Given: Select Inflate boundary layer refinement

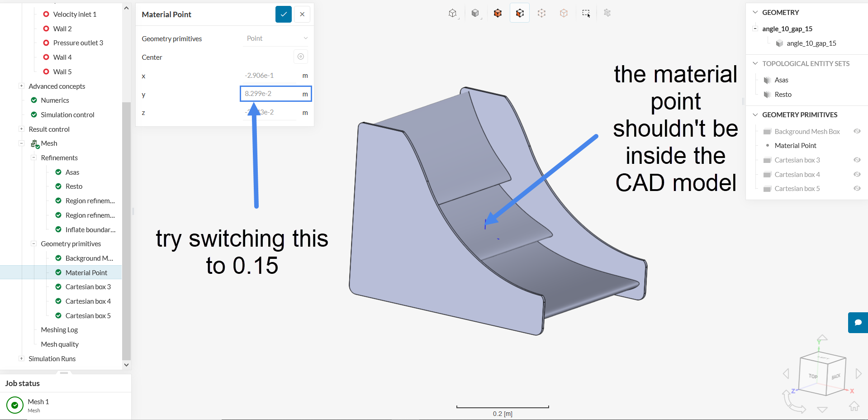Looking at the screenshot, I should pyautogui.click(x=90, y=230).
